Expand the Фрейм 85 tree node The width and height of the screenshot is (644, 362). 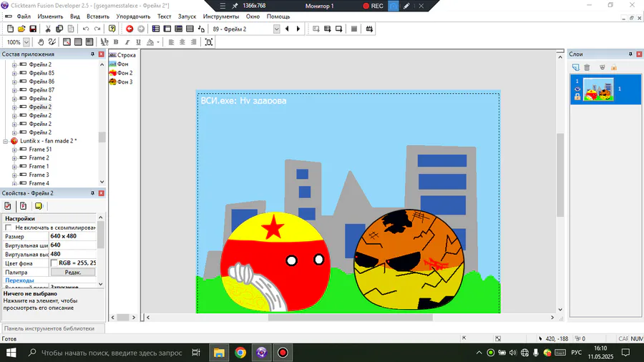(14, 74)
